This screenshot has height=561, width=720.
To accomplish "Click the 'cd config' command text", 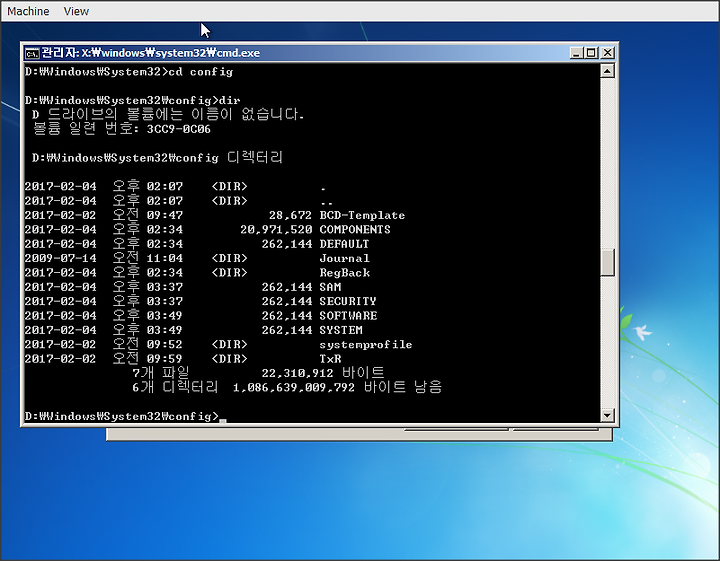I will pos(201,72).
